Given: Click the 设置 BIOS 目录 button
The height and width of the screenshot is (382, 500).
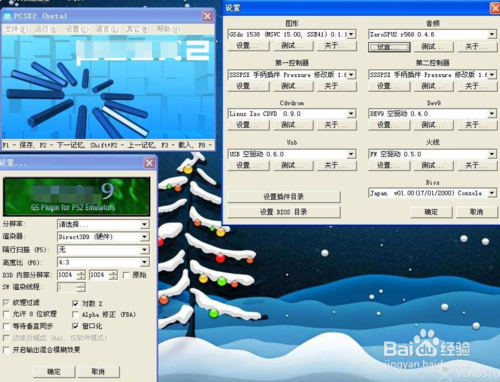Looking at the screenshot, I should pyautogui.click(x=284, y=212).
